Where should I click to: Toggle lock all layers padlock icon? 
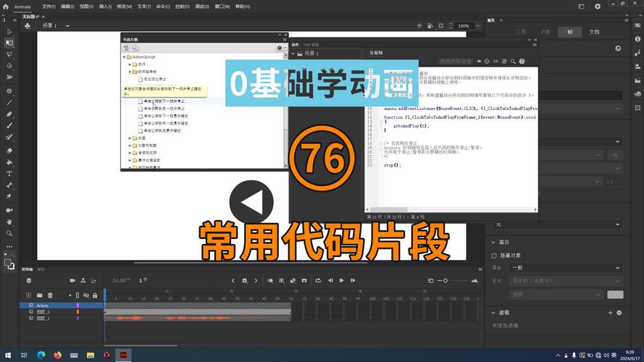[95, 295]
